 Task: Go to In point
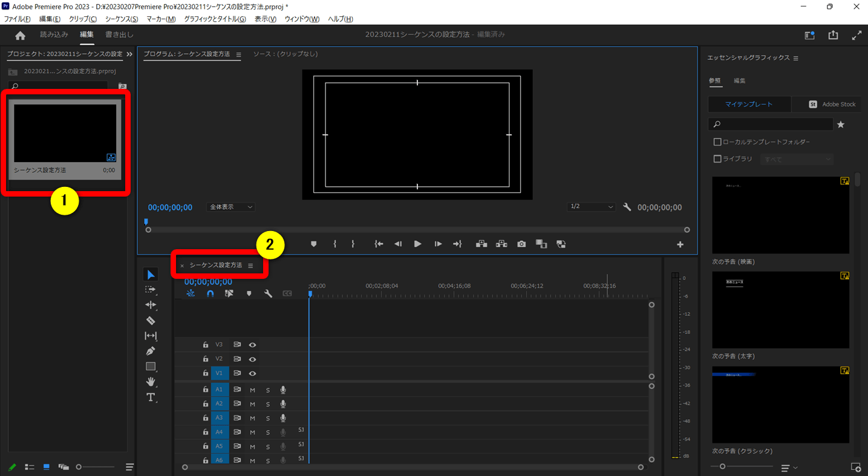379,244
